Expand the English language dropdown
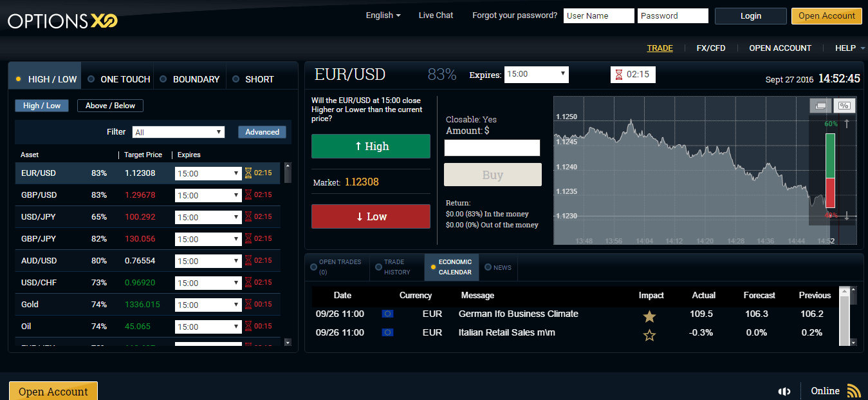The image size is (868, 400). tap(382, 15)
